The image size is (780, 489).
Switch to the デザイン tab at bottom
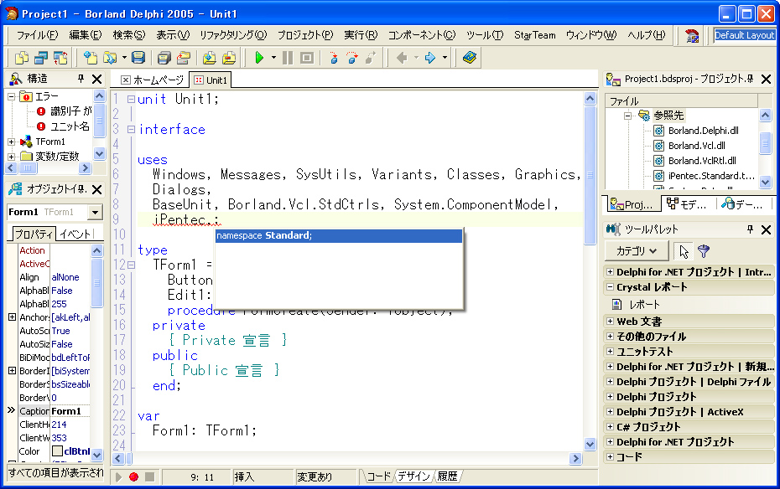(x=414, y=477)
